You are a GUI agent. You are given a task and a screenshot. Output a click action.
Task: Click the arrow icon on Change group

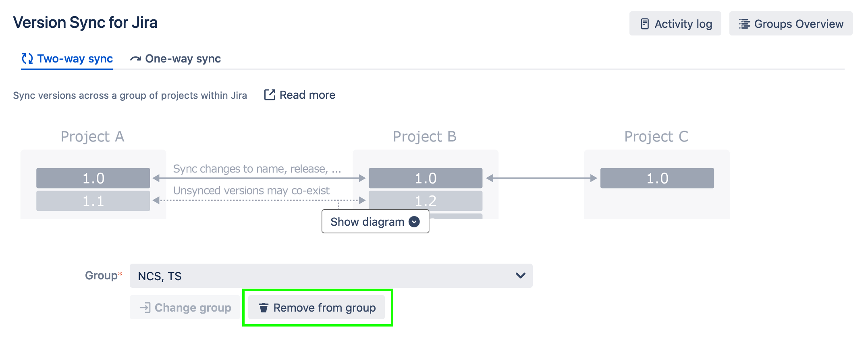(x=145, y=307)
